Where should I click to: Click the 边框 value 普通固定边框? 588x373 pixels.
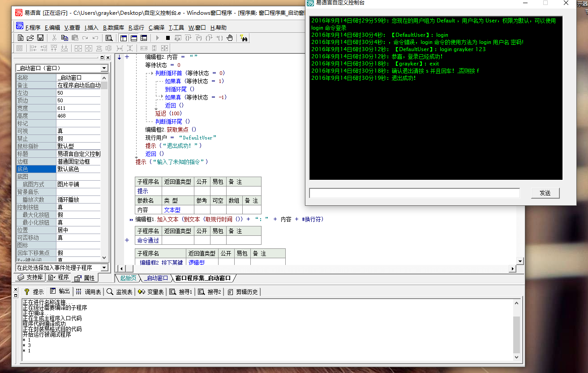click(78, 161)
